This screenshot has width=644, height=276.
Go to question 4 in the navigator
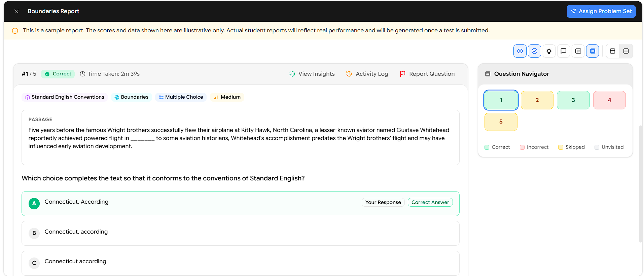coord(609,100)
